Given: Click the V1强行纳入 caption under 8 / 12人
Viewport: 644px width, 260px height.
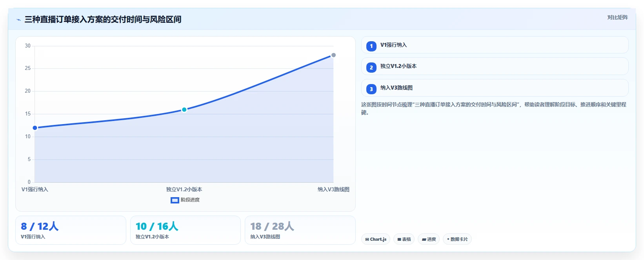Looking at the screenshot, I should (x=33, y=237).
